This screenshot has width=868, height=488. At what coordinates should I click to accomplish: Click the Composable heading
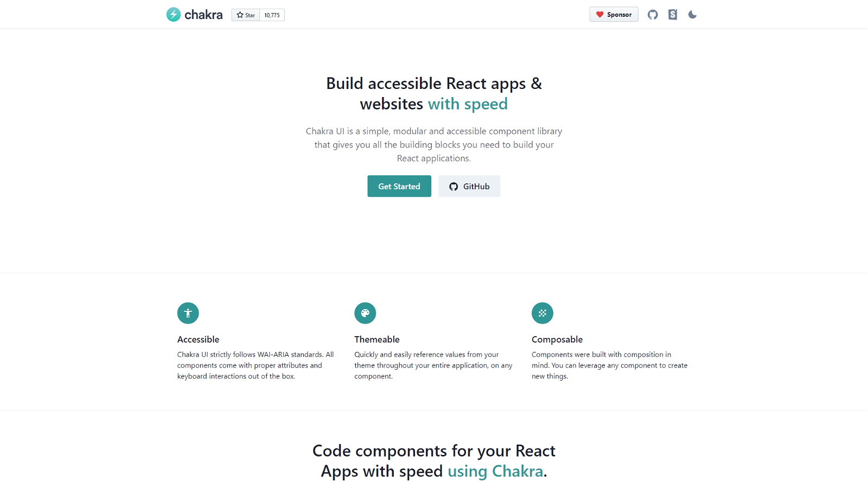click(557, 339)
